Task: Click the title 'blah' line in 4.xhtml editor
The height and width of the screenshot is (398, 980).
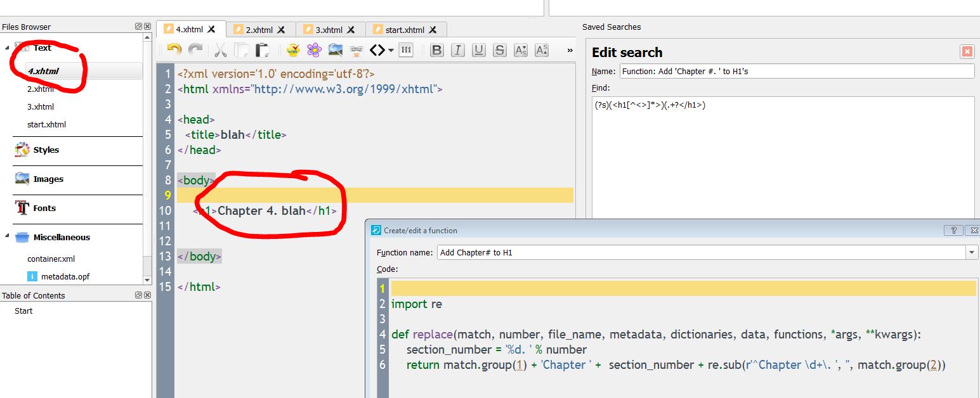Action: coord(236,134)
